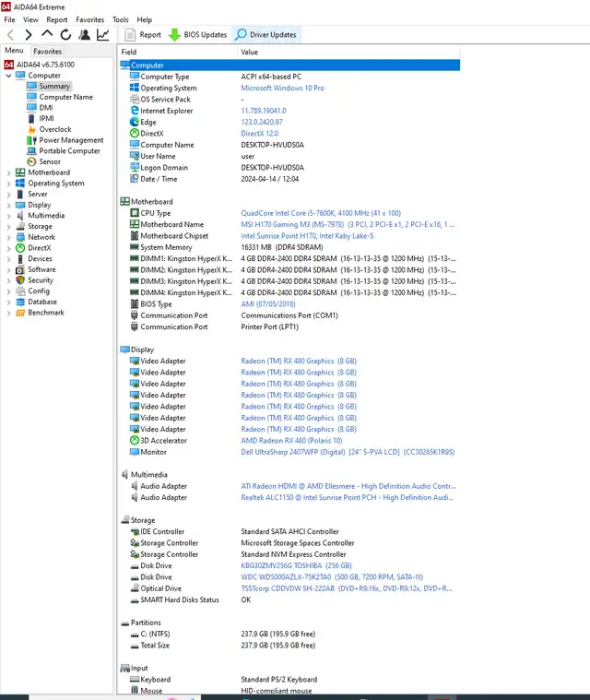Click the Field column header
Viewport: 590px width, 700px height.
pos(178,52)
